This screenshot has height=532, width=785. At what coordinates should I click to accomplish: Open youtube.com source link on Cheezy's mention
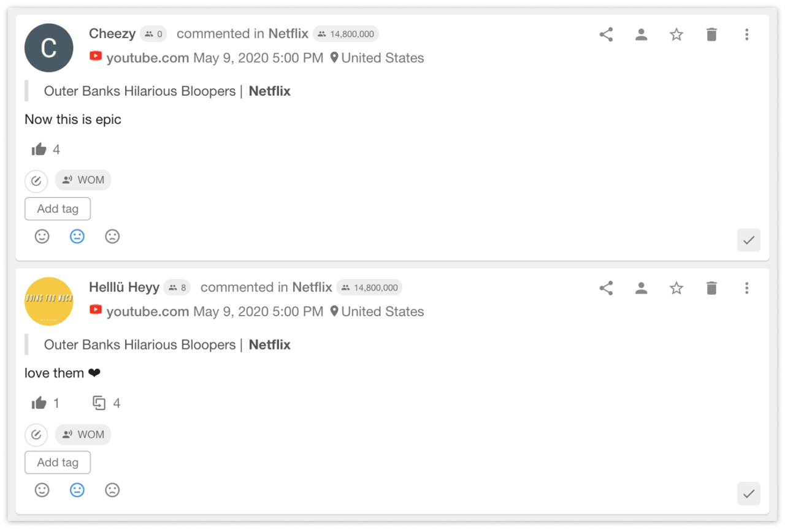coord(147,58)
